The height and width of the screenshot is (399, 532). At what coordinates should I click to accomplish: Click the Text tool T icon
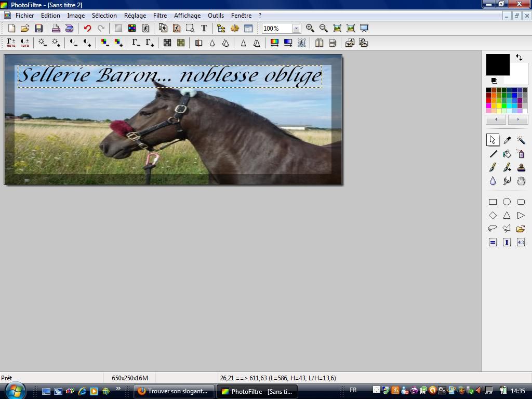click(204, 28)
